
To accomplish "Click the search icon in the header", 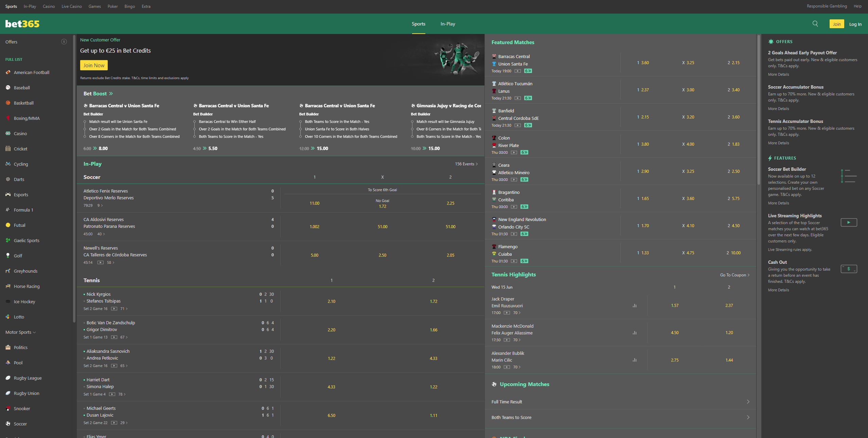I will coord(815,24).
